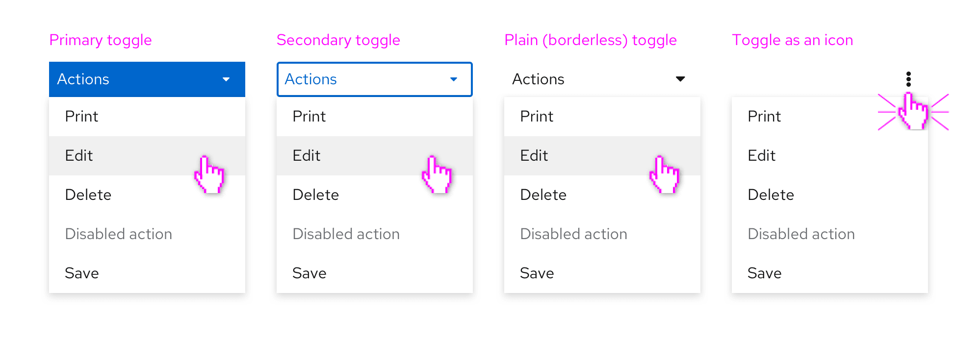Click black caret on plain Actions toggle
This screenshot has width=980, height=342.
680,79
